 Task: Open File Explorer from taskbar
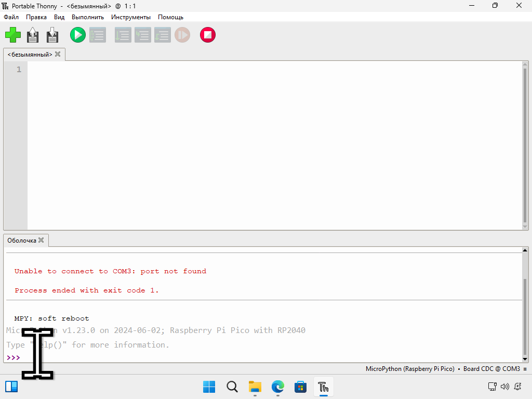(255, 387)
